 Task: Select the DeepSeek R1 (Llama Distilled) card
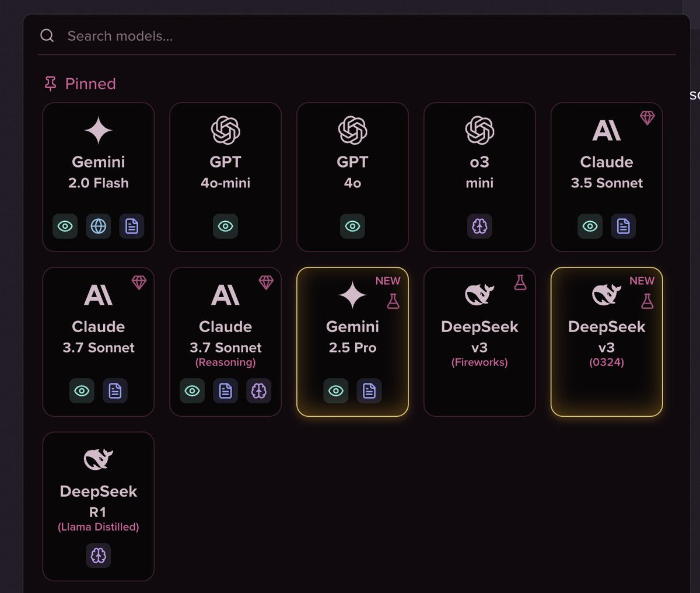[99, 506]
